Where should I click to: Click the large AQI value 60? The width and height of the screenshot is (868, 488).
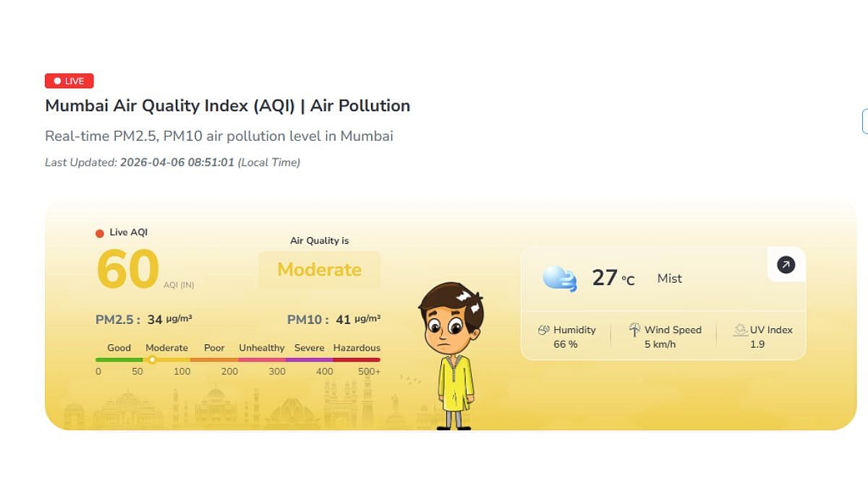tap(127, 269)
